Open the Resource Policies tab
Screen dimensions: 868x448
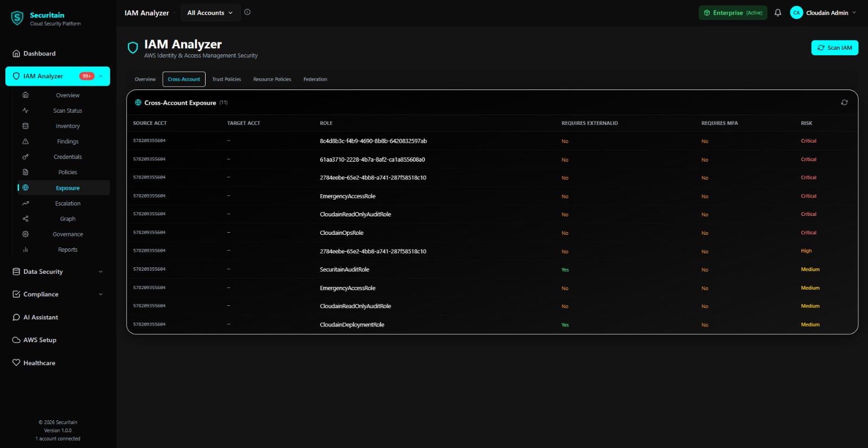coord(272,79)
